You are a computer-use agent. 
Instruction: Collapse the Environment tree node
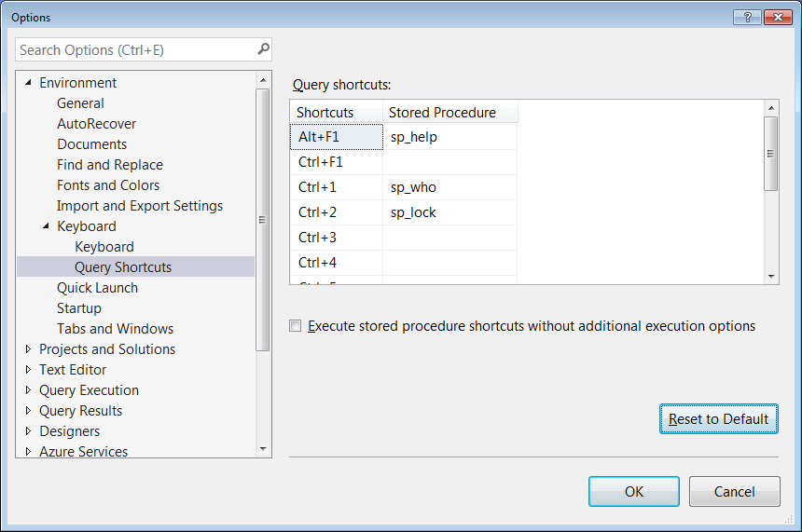click(x=28, y=83)
